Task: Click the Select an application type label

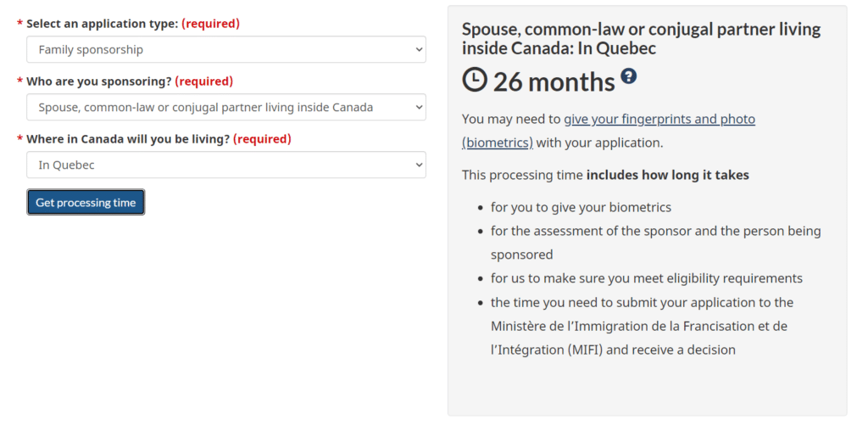Action: [102, 24]
